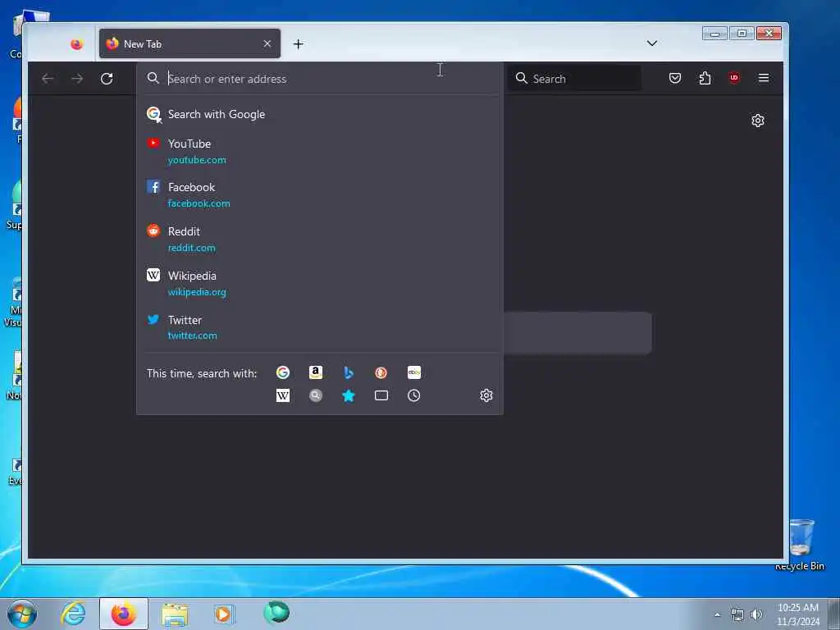Open a new tab with plus button

coord(299,44)
